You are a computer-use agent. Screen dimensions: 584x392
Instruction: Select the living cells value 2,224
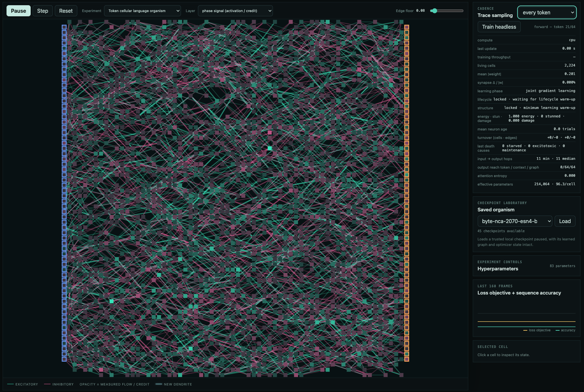570,66
